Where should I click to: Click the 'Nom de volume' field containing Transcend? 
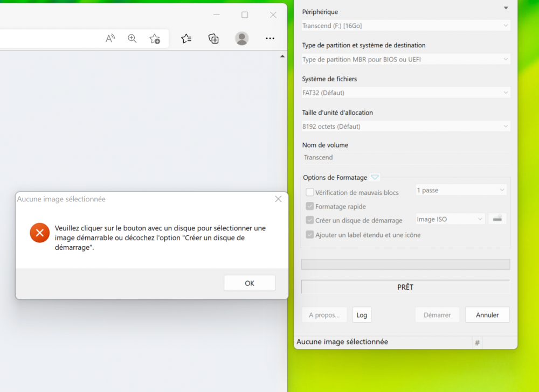[406, 158]
